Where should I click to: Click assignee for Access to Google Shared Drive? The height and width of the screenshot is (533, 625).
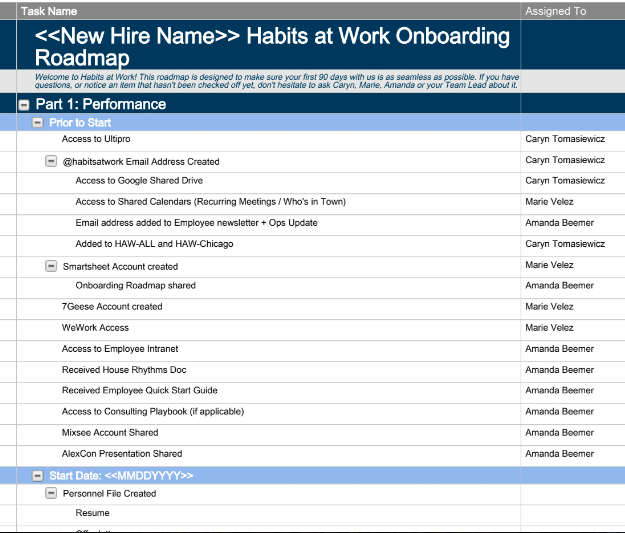565,181
